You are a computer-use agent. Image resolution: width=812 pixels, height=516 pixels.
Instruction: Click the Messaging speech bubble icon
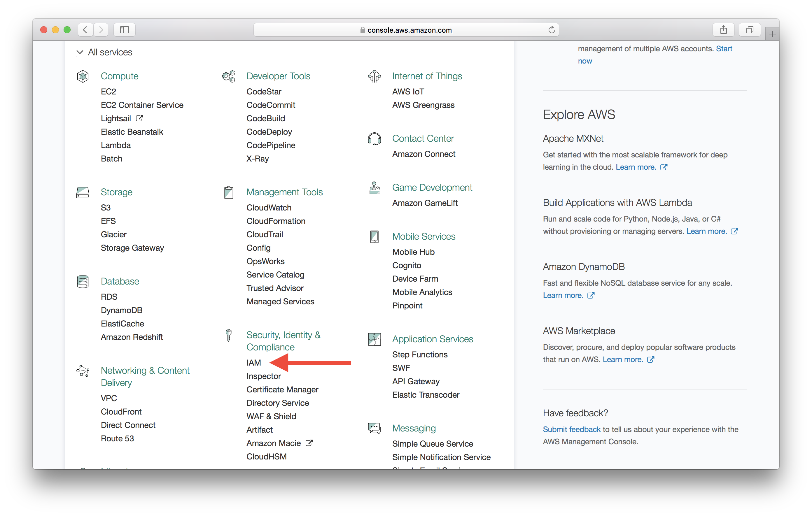pos(374,428)
